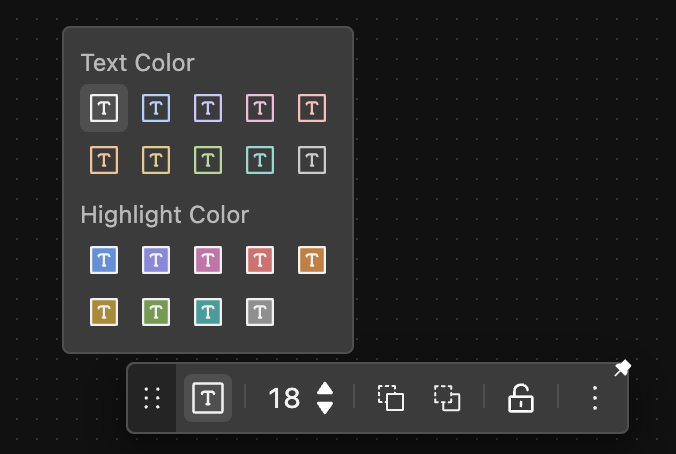676x454 pixels.
Task: Apply the pink text color
Action: point(260,108)
